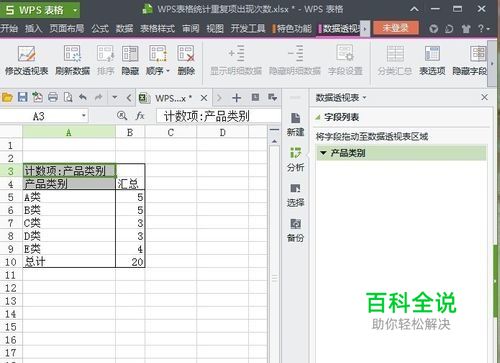Screen dimensions: 500x363
Task: Click 选择 select in side panel
Action: pos(295,195)
